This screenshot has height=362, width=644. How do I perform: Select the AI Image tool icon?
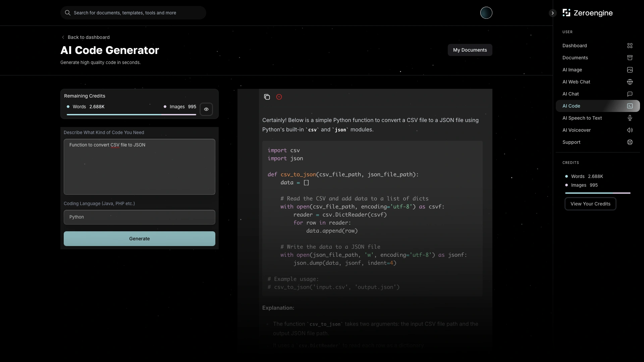(630, 70)
